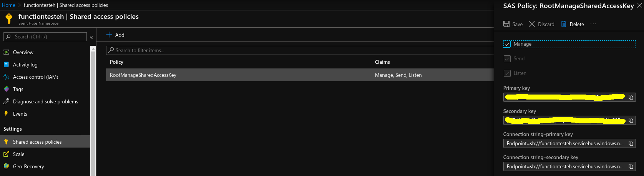
Task: Click the lightning Events icon
Action: click(6, 114)
